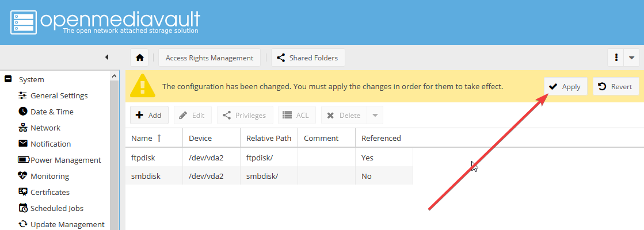Image resolution: width=644 pixels, height=230 pixels.
Task: Open the three-dot options menu
Action: click(x=616, y=57)
